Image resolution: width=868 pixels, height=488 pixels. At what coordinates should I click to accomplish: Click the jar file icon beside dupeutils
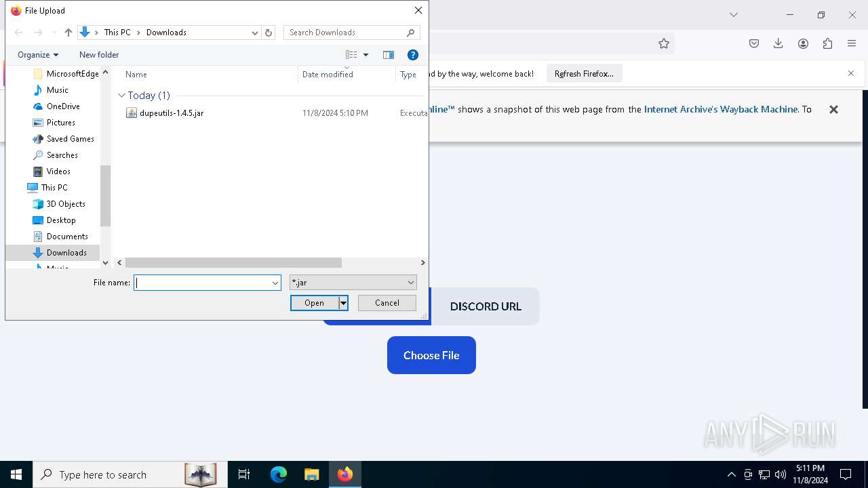coord(132,113)
